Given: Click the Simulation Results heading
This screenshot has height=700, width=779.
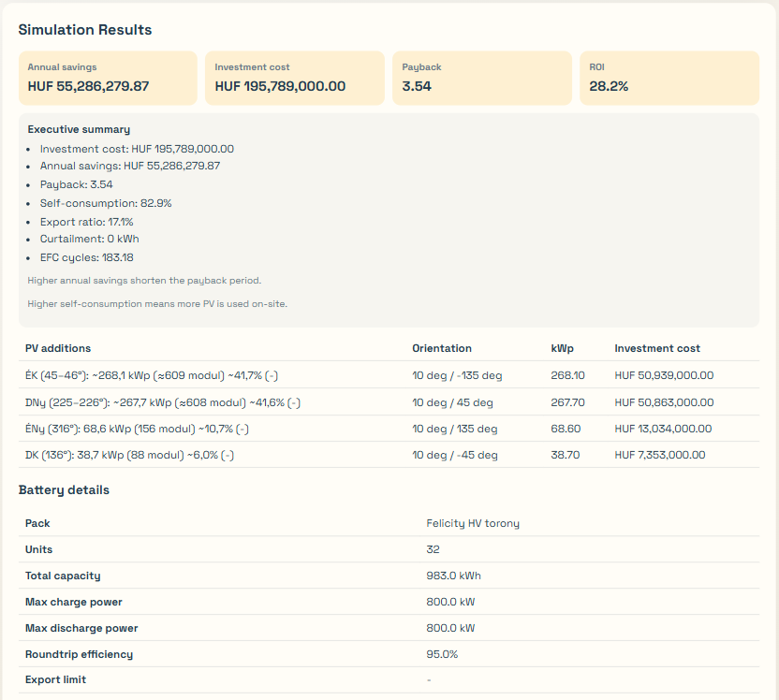Looking at the screenshot, I should pos(85,30).
